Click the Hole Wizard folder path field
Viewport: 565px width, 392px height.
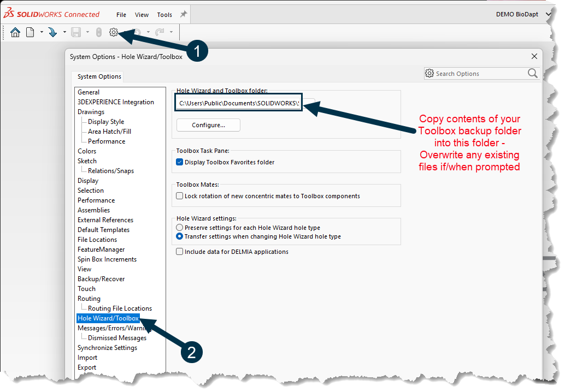(239, 103)
